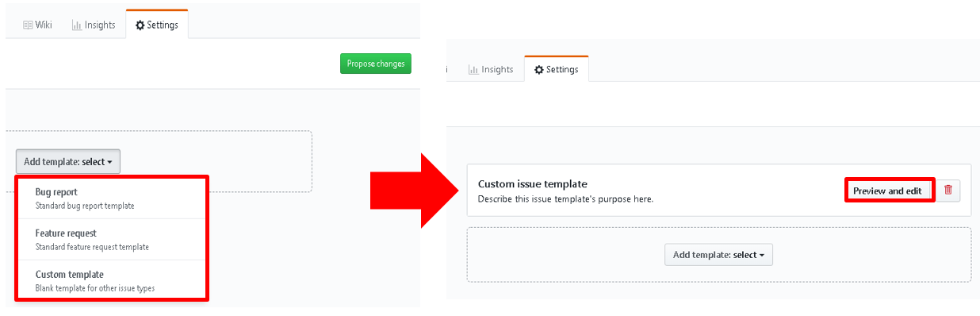Screen dimensions: 980x316
Task: Click the book icon on Wiki tab
Action: point(28,25)
